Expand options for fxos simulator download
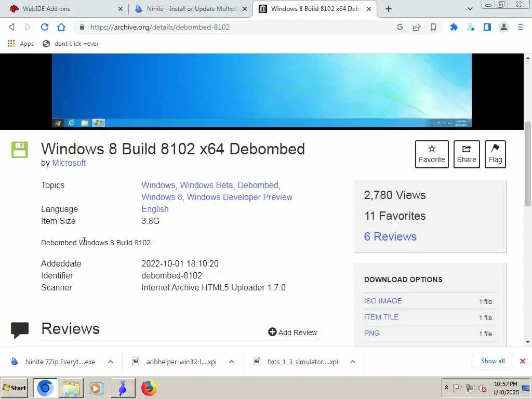The width and height of the screenshot is (532, 399). click(x=353, y=362)
